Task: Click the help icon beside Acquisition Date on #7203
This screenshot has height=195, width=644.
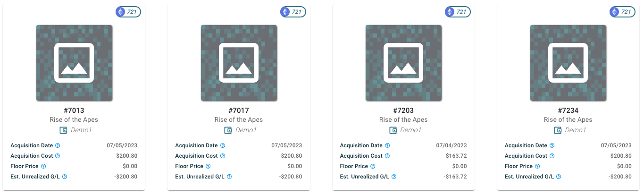Action: coord(387,145)
